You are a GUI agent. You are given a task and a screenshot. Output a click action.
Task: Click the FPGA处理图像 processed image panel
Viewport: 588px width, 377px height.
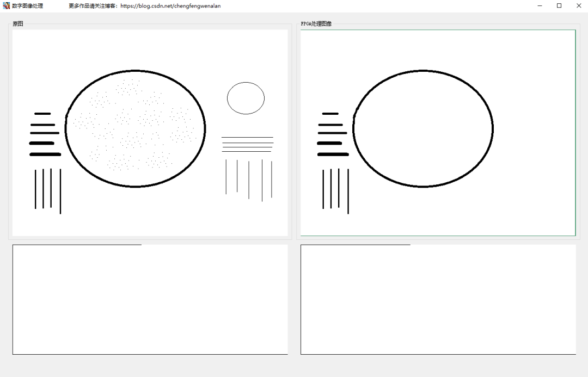point(438,133)
